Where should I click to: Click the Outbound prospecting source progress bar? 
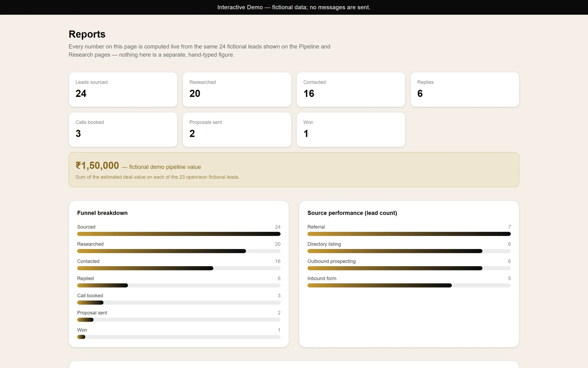(x=409, y=268)
